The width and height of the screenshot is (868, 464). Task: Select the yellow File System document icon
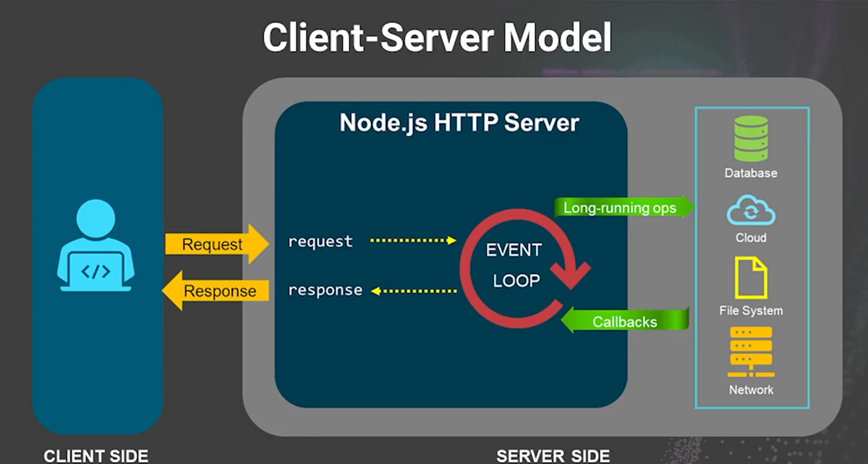[751, 278]
